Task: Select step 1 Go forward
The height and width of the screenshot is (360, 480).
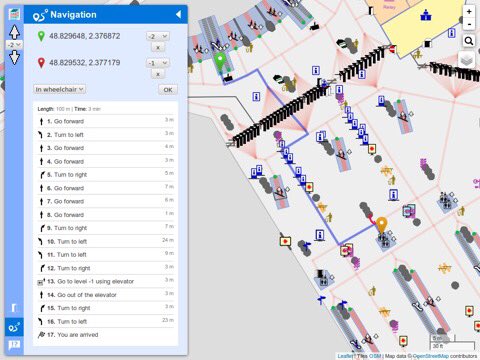Action: tap(106, 121)
